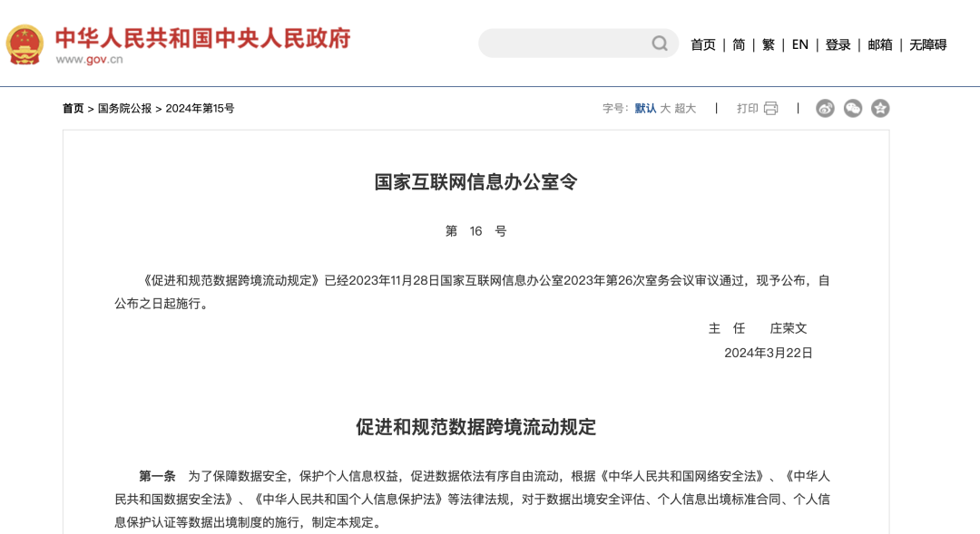
Task: Set font size to 超大
Action: point(685,109)
